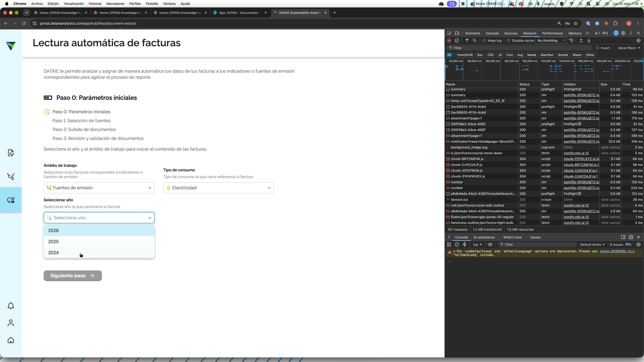The height and width of the screenshot is (362, 644).
Task: Clear the network log
Action: (x=457, y=40)
